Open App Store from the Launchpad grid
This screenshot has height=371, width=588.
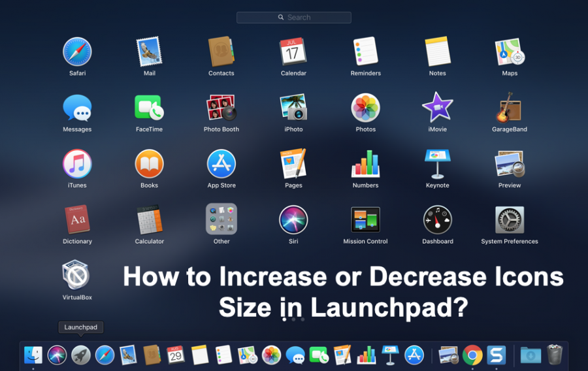coord(221,164)
